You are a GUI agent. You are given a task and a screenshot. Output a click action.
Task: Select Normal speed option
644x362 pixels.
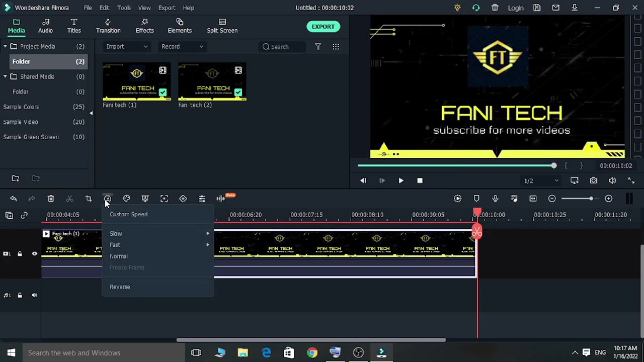tap(119, 256)
